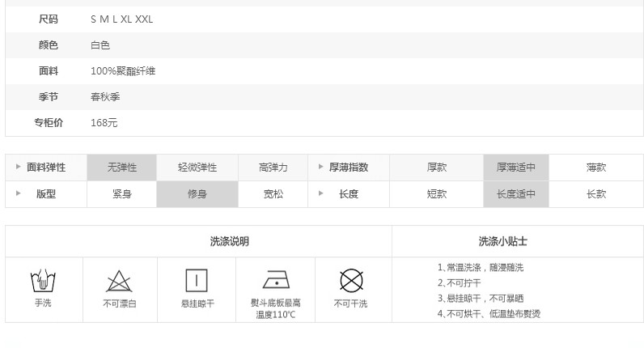The image size is (644, 348).
Task: Click the iron temperature icon
Action: pos(276,280)
